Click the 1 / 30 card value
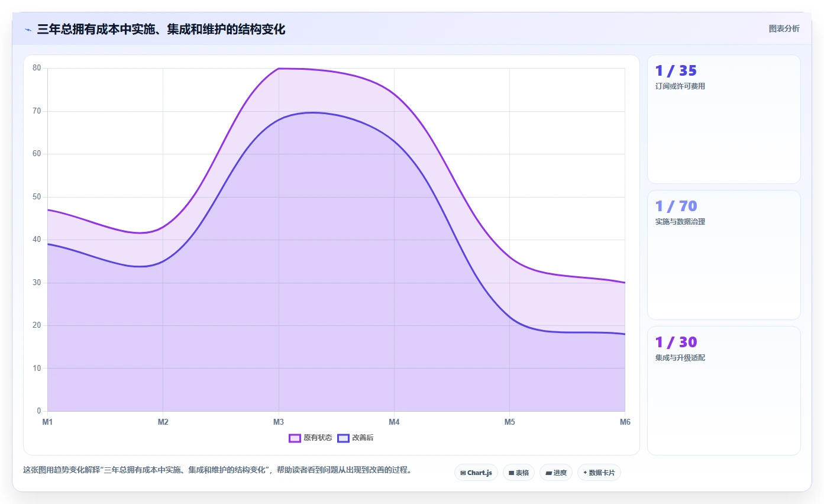The width and height of the screenshot is (824, 504). [x=676, y=342]
